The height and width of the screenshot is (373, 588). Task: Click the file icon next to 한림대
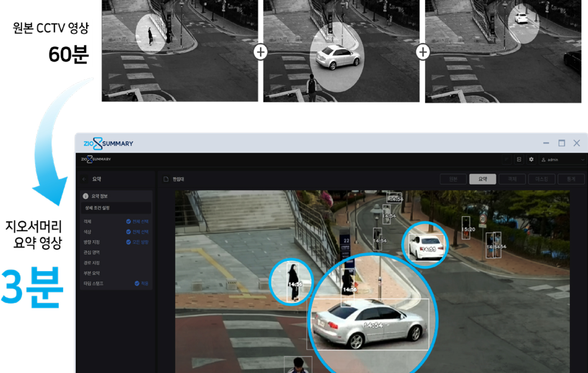click(x=166, y=179)
